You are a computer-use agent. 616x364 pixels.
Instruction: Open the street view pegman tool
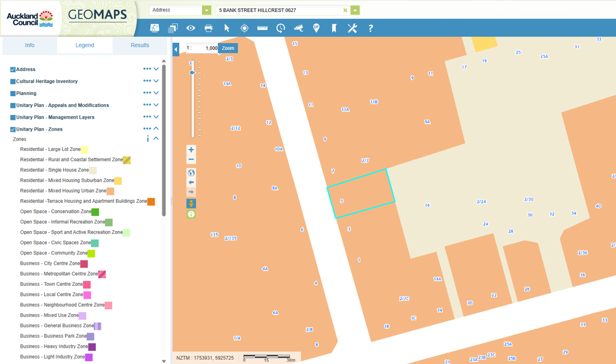pyautogui.click(x=191, y=203)
